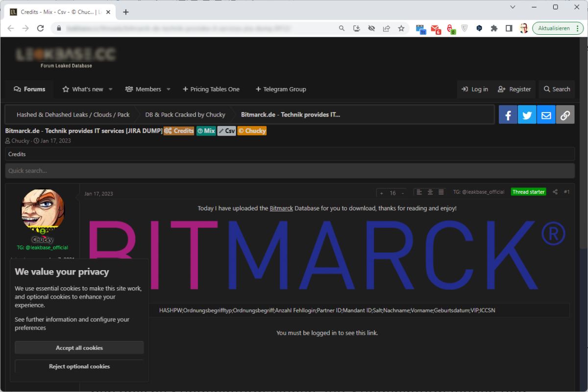Open Pricing Tables One page
The height and width of the screenshot is (392, 588).
click(x=211, y=89)
